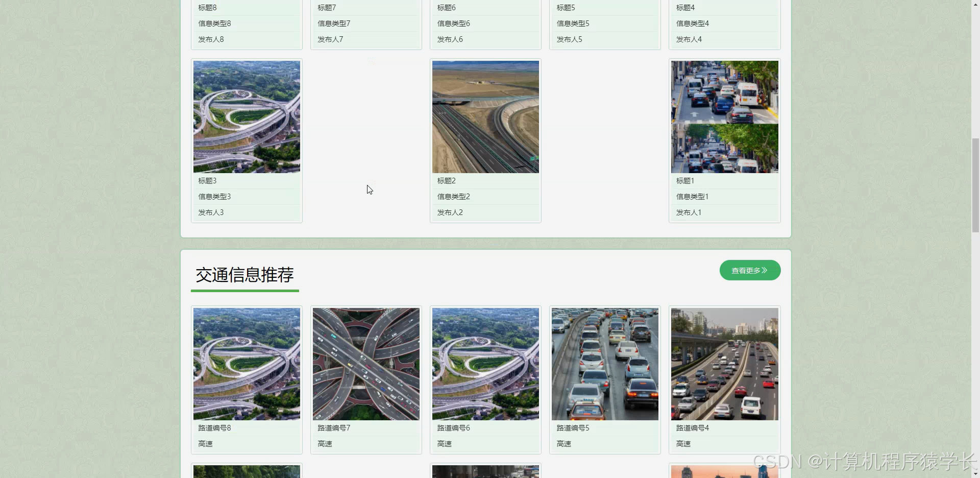Image resolution: width=980 pixels, height=478 pixels.
Task: Open 路道编号5 congested cars image
Action: click(605, 364)
